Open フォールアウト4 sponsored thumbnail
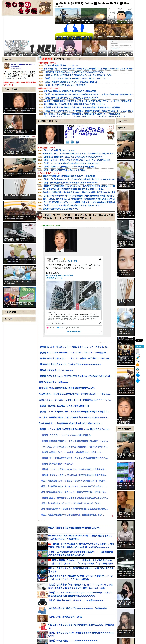The image size is (146, 644). pos(67,16)
